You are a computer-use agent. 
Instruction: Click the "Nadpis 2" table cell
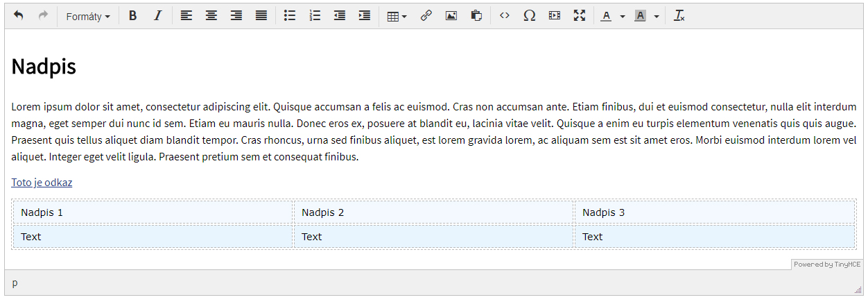(433, 212)
